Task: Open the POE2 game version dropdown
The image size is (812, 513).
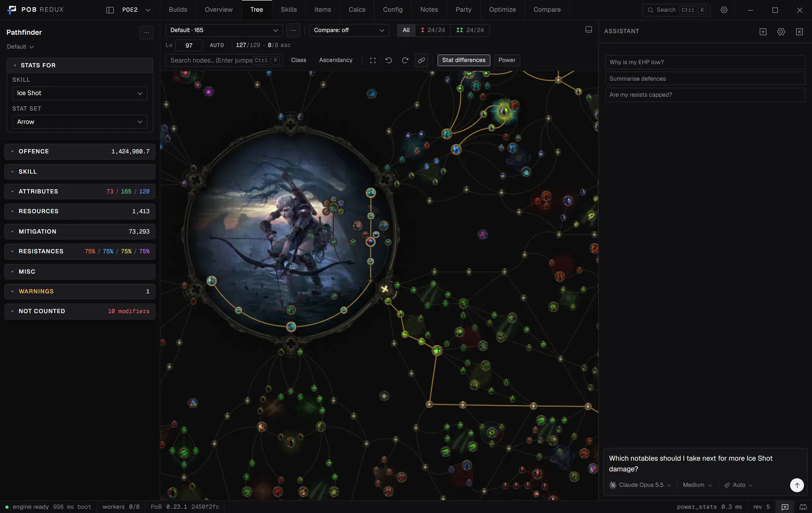Action: pyautogui.click(x=136, y=10)
